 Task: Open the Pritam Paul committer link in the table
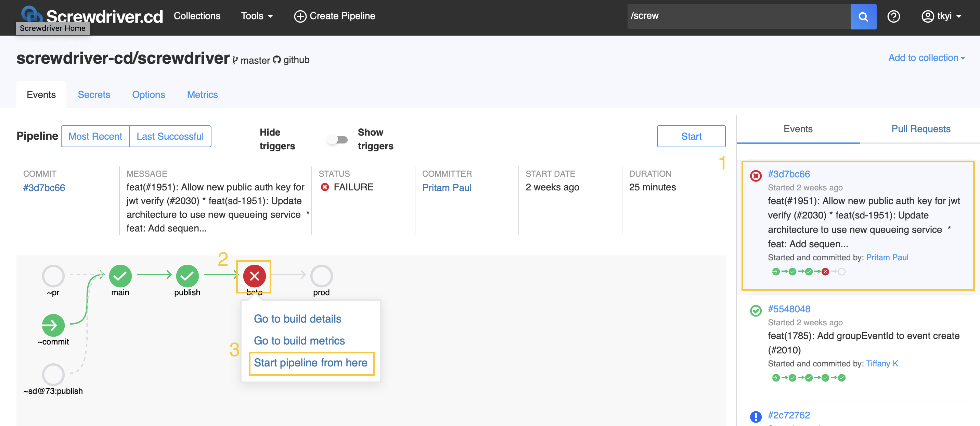coord(447,188)
